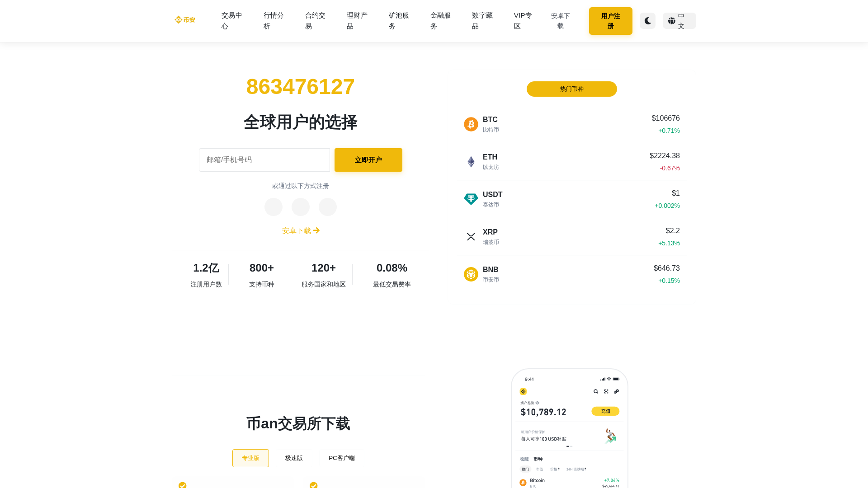Select the BTC 比特币 row label
This screenshot has width=868, height=488.
pos(491,124)
